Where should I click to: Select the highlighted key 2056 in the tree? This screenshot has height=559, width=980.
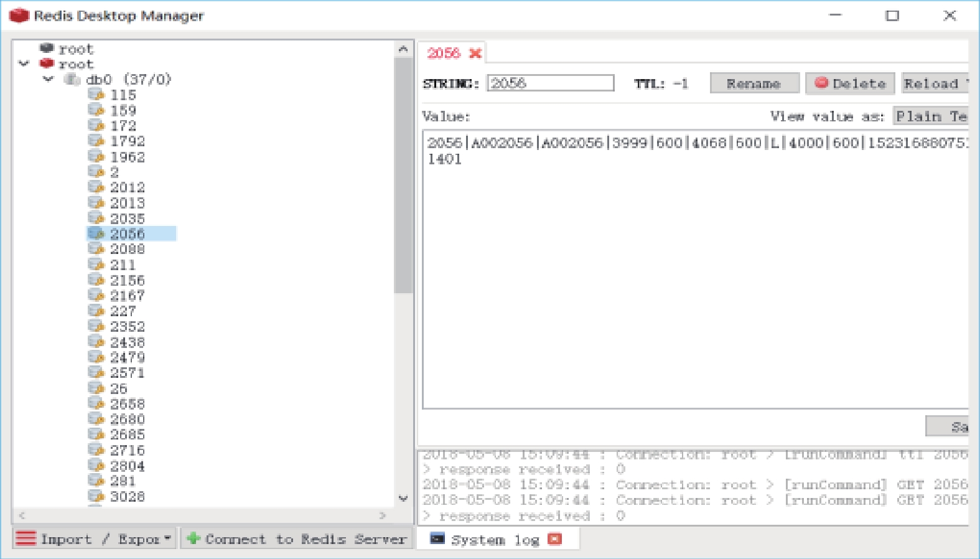coord(131,233)
